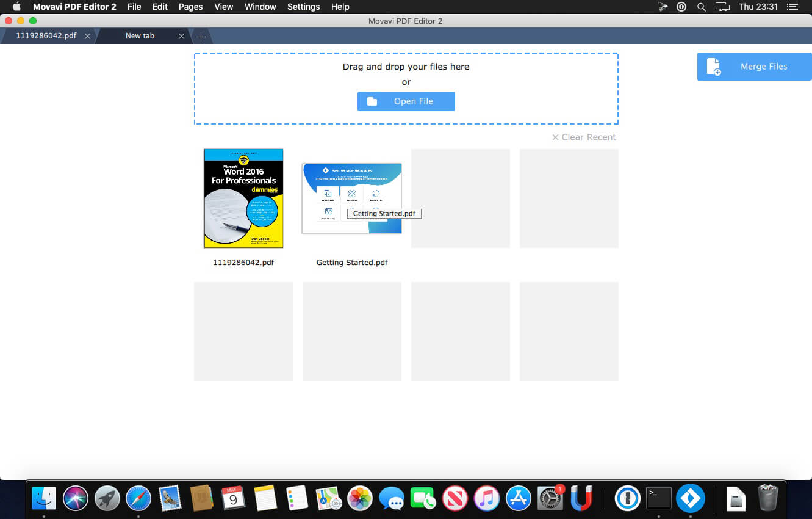812x519 pixels.
Task: Open the Edit menu
Action: pos(160,7)
